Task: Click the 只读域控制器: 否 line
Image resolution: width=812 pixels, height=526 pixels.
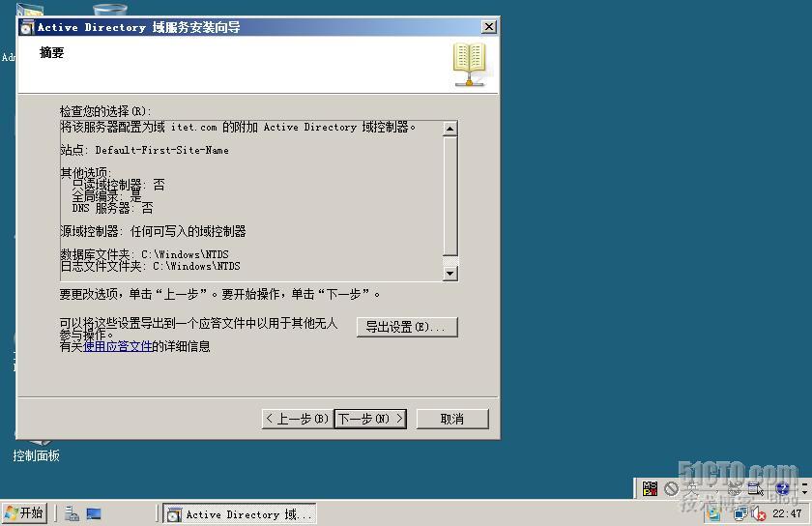Action: (x=119, y=185)
